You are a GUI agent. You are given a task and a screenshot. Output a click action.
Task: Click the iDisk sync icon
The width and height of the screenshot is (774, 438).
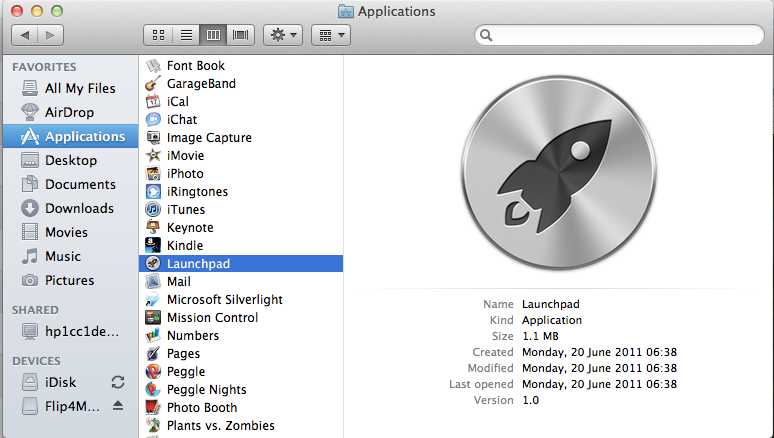(x=118, y=382)
